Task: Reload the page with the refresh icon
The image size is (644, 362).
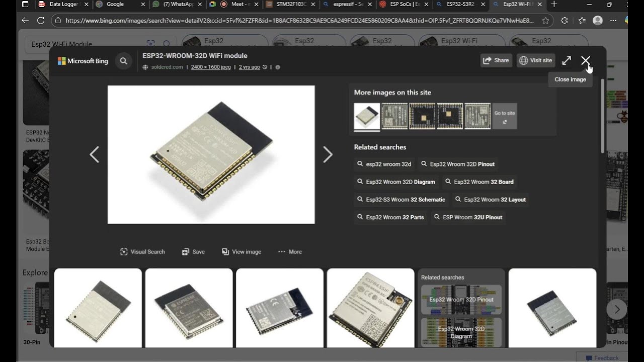Action: coord(41,21)
